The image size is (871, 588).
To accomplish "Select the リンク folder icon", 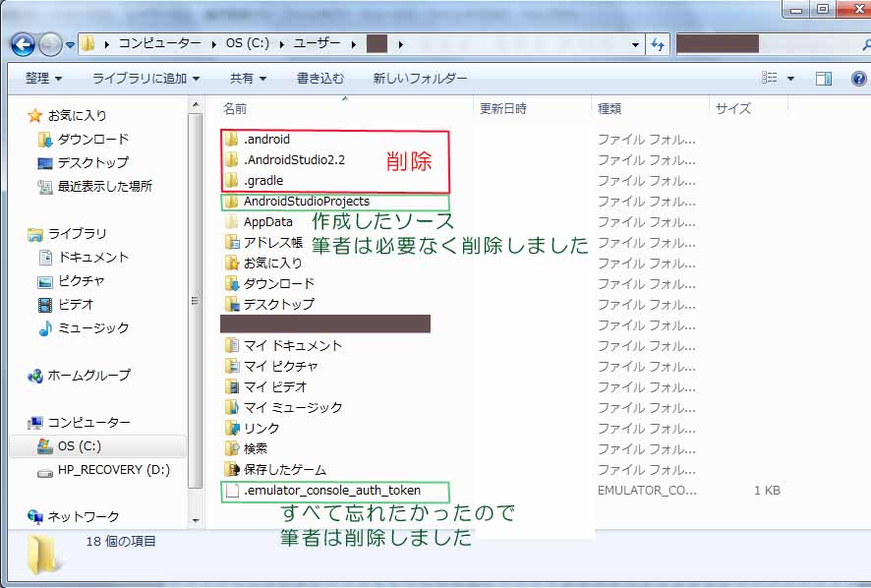I will (x=232, y=428).
